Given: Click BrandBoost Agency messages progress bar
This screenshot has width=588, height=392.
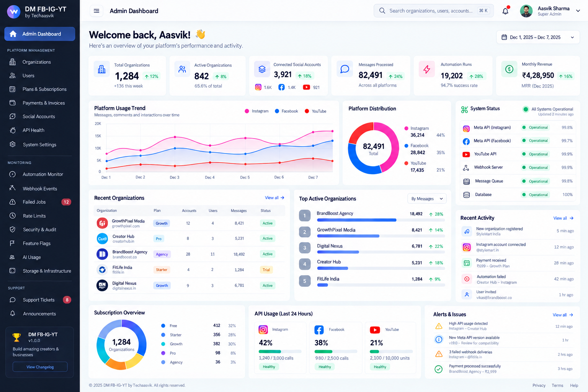Looking at the screenshot, I should point(381,220).
